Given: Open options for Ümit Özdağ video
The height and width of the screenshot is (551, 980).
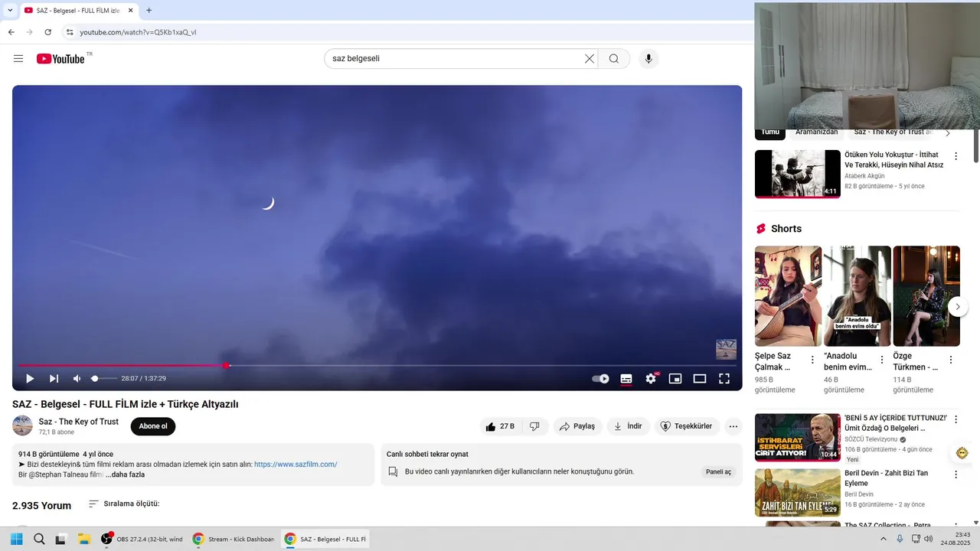Looking at the screenshot, I should 955,419.
